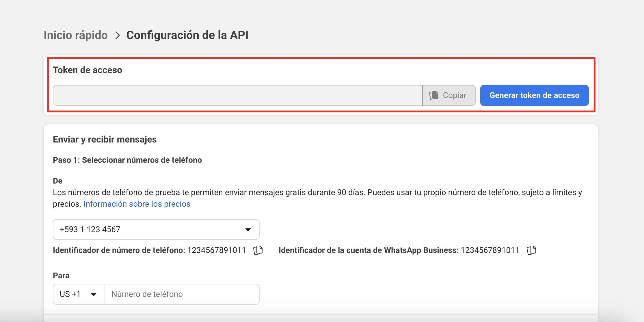Image resolution: width=644 pixels, height=322 pixels.
Task: Click Configuración de la API breadcrumb
Action: pos(187,35)
